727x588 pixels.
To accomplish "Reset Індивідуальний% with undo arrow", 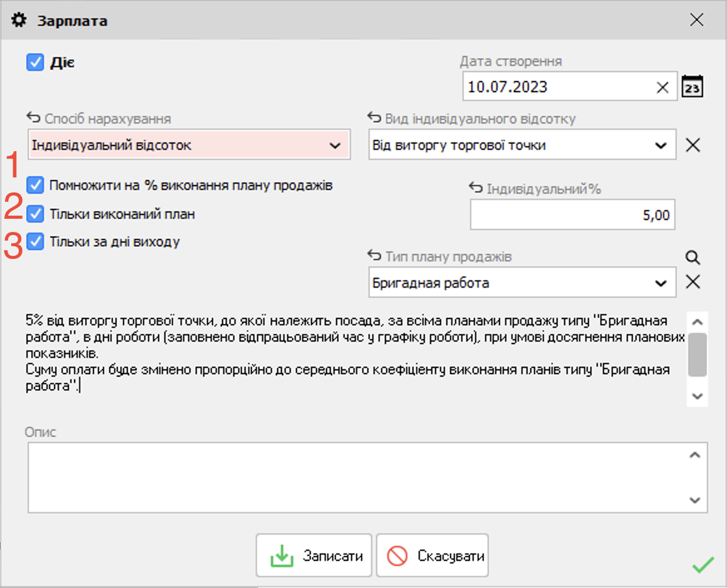I will 476,188.
